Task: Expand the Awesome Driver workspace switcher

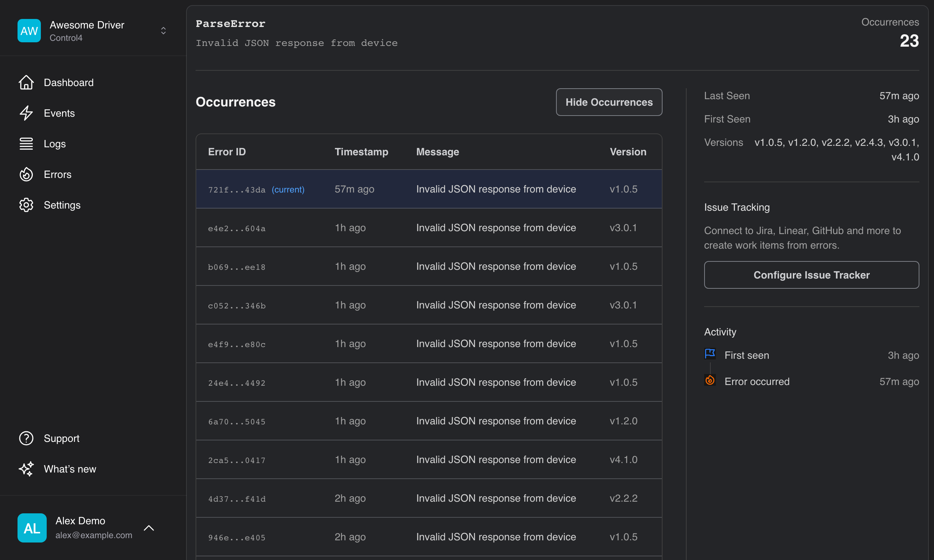Action: point(163,31)
